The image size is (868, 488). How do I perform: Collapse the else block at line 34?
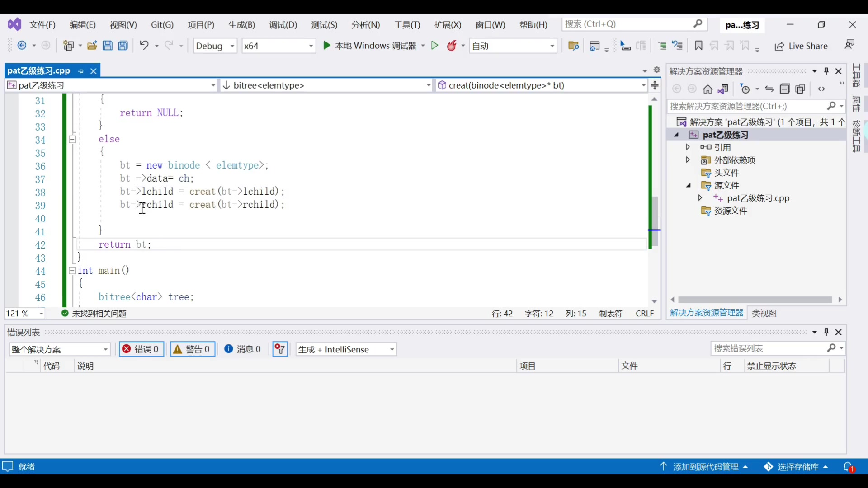point(72,139)
